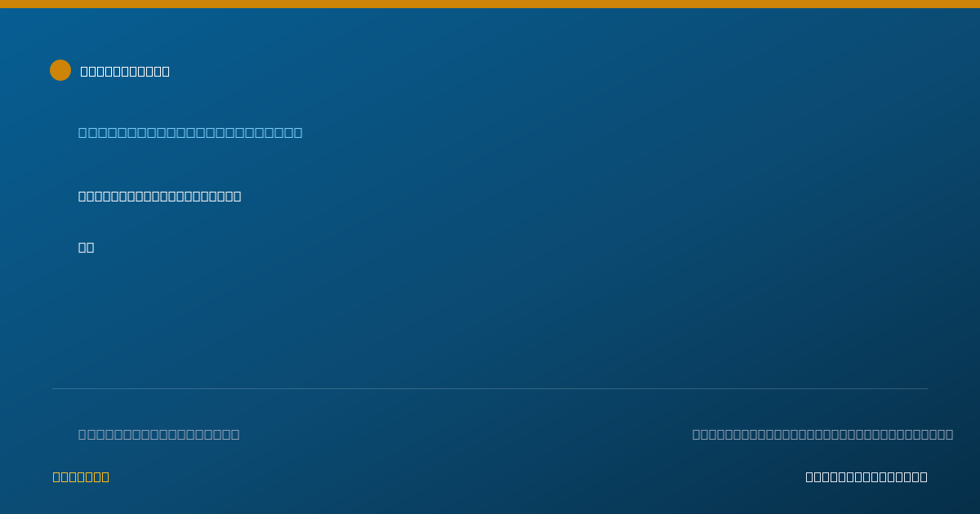Image resolution: width=980 pixels, height=514 pixels.
Task: Click the yellow text in the footer
Action: pos(81,476)
